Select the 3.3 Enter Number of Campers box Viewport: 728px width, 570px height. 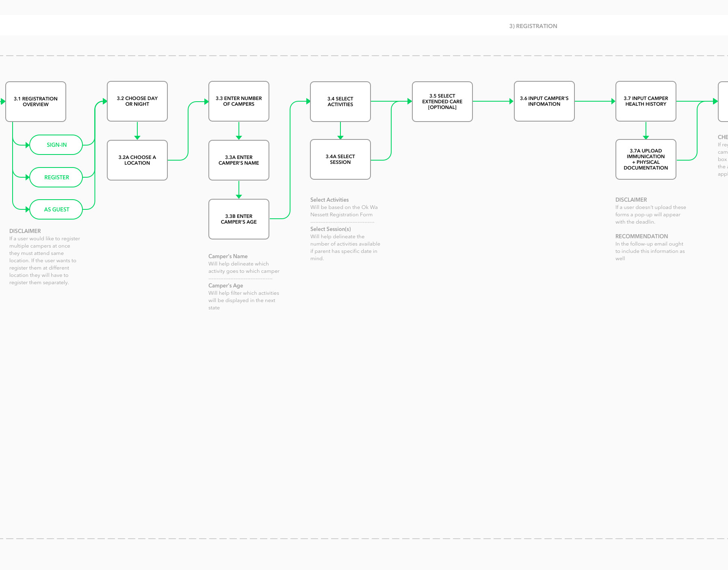(239, 101)
